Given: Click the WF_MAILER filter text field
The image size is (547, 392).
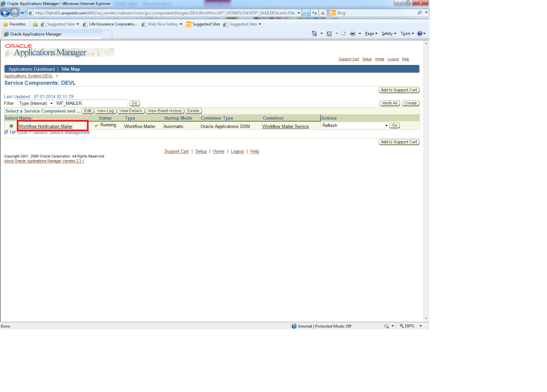Looking at the screenshot, I should tap(91, 103).
